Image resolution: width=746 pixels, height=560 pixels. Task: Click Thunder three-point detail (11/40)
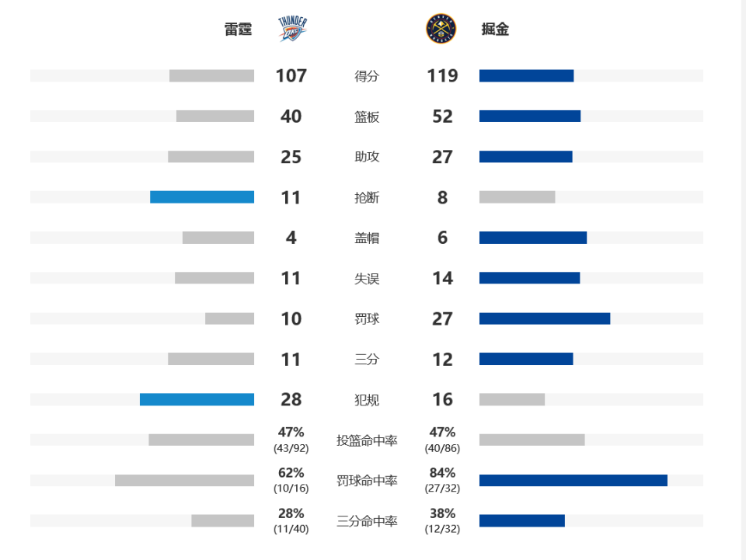[x=291, y=529]
